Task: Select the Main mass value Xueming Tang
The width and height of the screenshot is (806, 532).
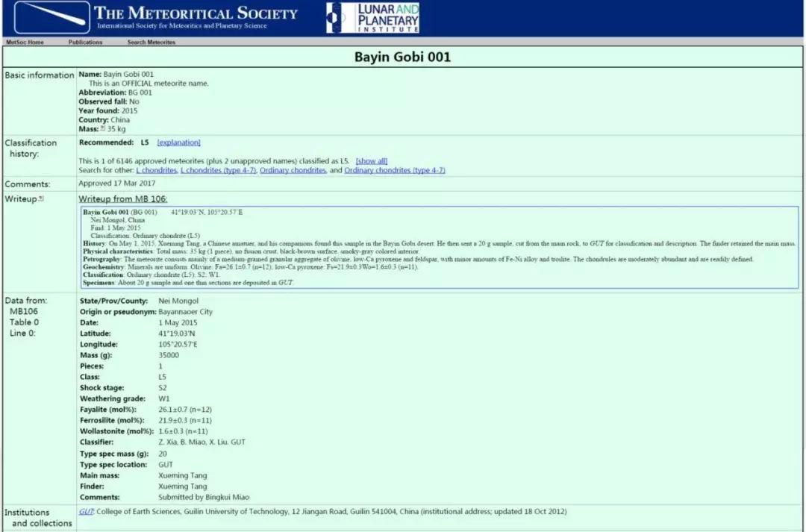Action: [x=183, y=475]
